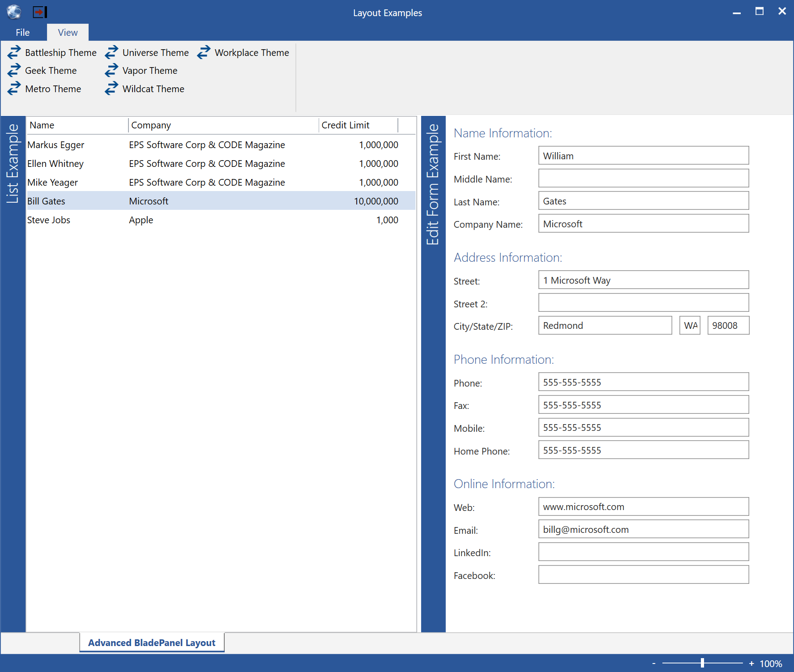This screenshot has height=672, width=794.
Task: Sort list by Name column header
Action: pyautogui.click(x=77, y=125)
